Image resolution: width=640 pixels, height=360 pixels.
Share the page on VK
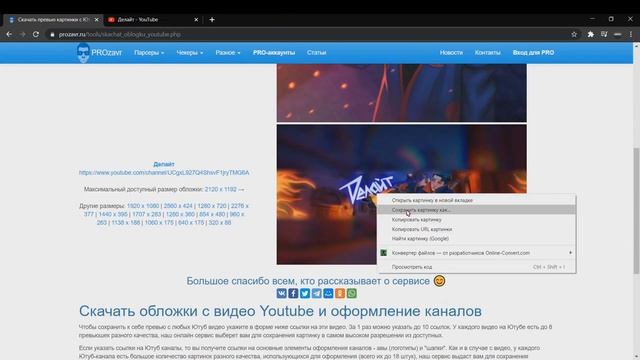(282, 293)
